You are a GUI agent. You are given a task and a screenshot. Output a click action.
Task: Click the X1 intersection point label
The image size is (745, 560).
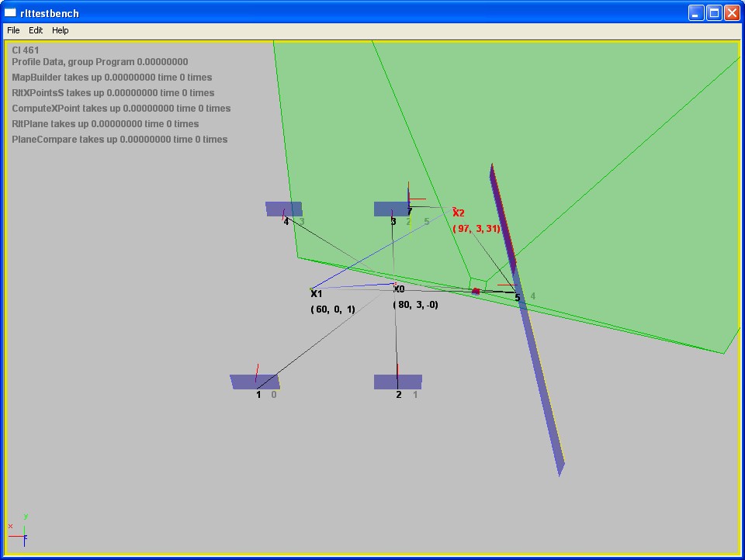(x=317, y=294)
